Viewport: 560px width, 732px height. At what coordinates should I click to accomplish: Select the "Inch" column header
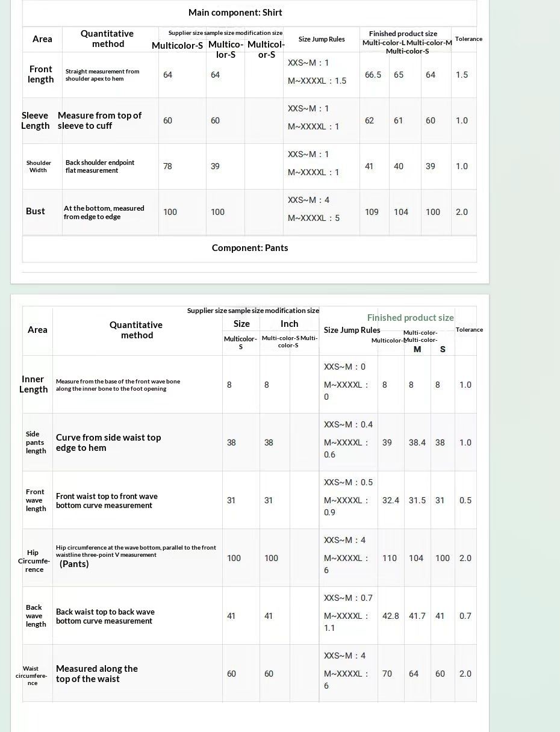(289, 324)
